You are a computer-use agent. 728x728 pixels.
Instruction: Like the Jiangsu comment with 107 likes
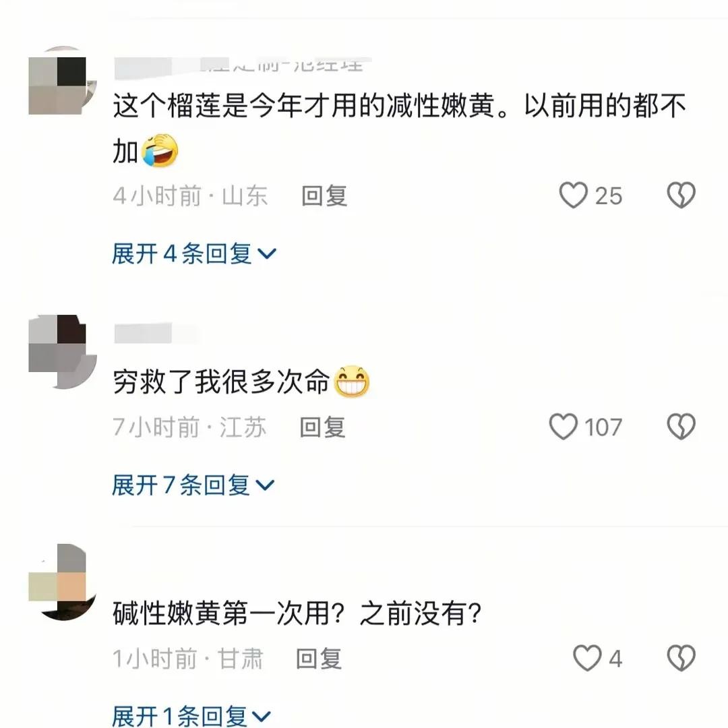[563, 426]
